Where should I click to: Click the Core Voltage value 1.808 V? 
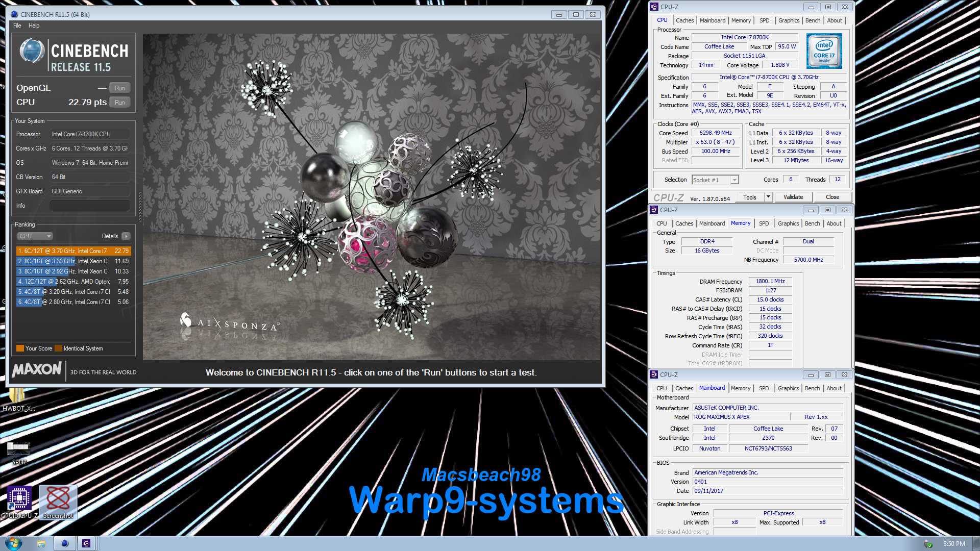(x=780, y=65)
